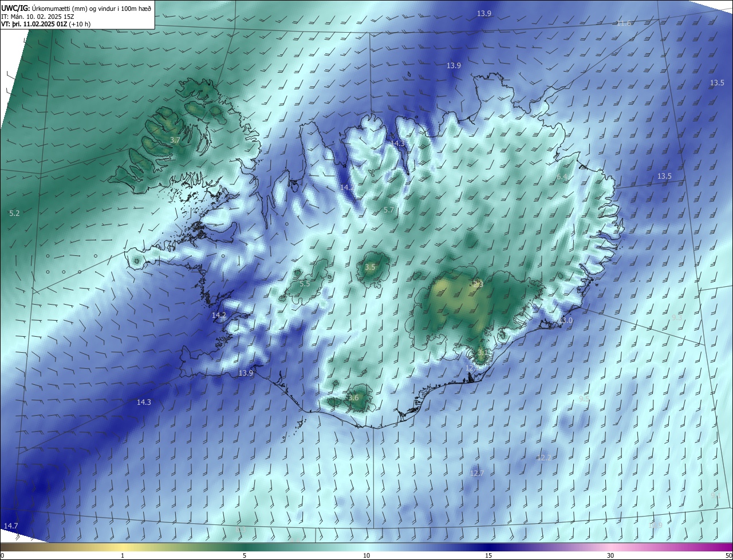Viewport: 733px width, 560px height.
Task: Click the 13.0 value label on the southeast coast
Action: coord(565,321)
